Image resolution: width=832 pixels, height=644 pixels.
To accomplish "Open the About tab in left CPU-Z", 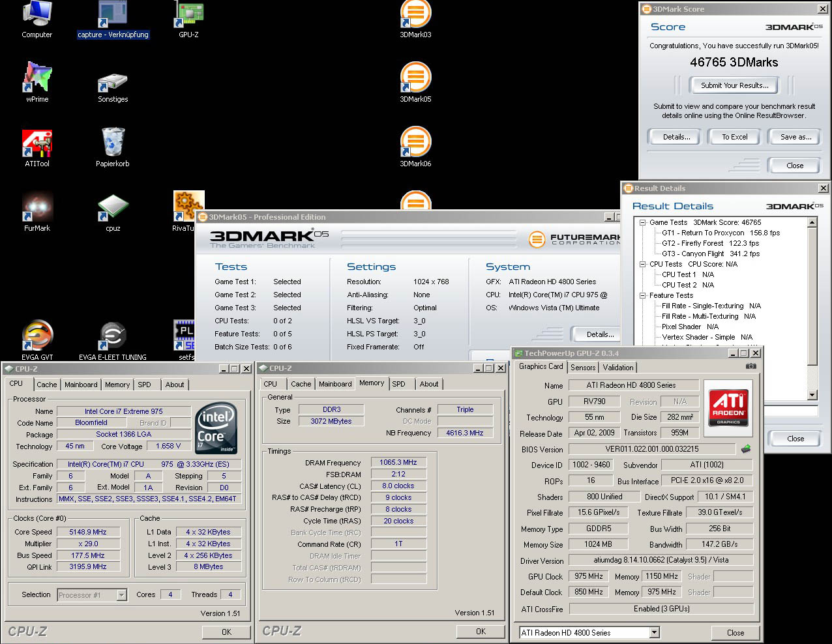I will pos(175,385).
